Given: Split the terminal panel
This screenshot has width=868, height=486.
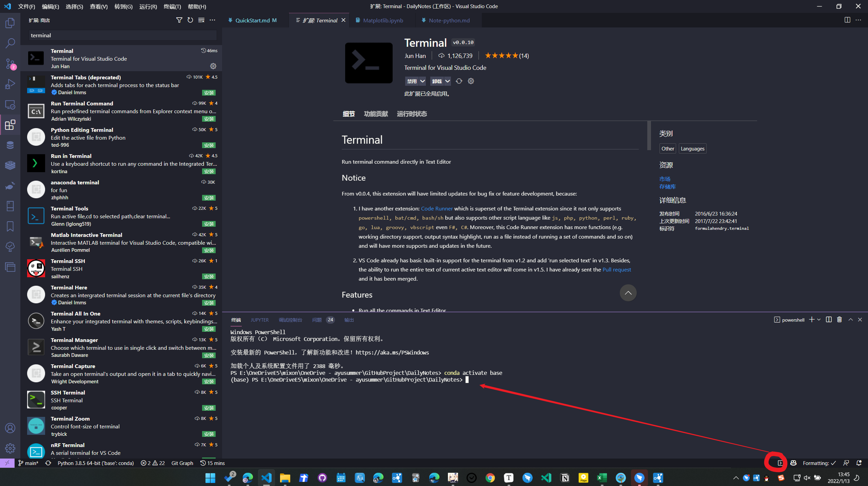Looking at the screenshot, I should 829,320.
